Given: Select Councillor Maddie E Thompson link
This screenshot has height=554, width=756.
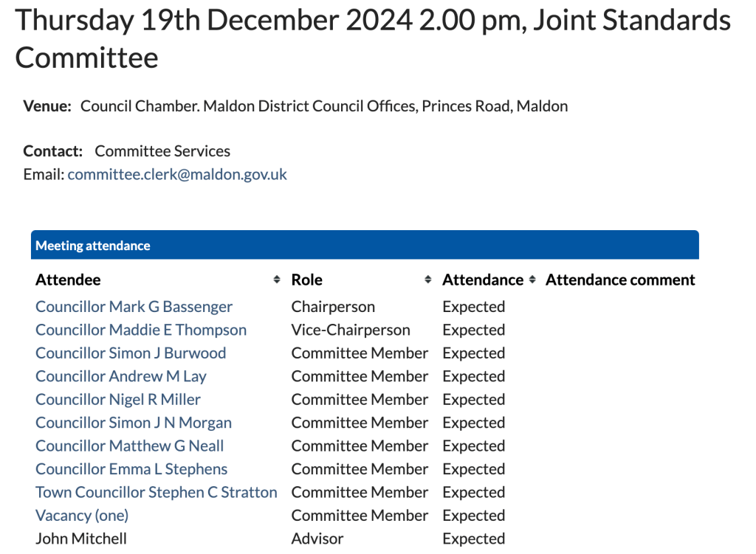Looking at the screenshot, I should [x=141, y=330].
